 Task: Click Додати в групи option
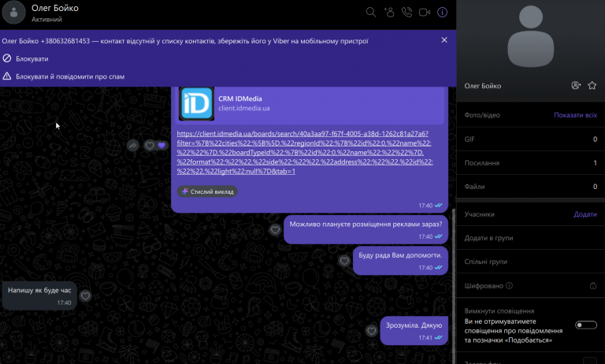pos(530,238)
